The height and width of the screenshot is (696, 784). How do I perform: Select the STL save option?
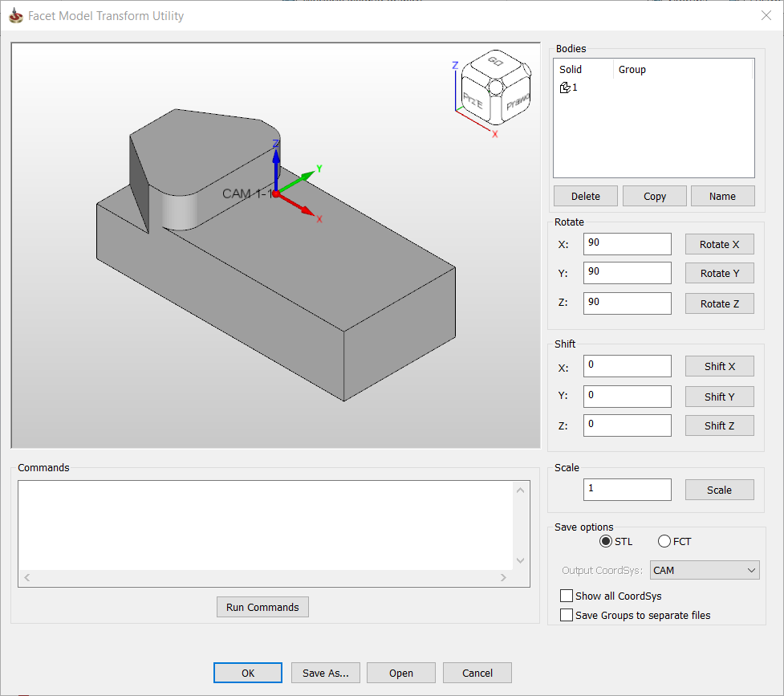606,542
